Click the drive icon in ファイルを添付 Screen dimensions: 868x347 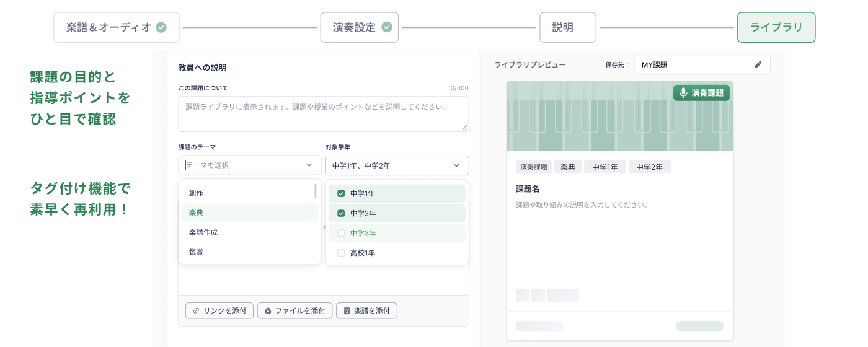pyautogui.click(x=268, y=311)
